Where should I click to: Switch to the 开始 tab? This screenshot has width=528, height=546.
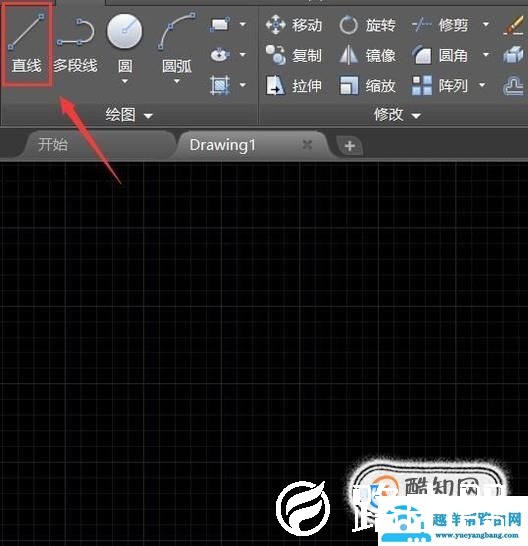[x=53, y=145]
